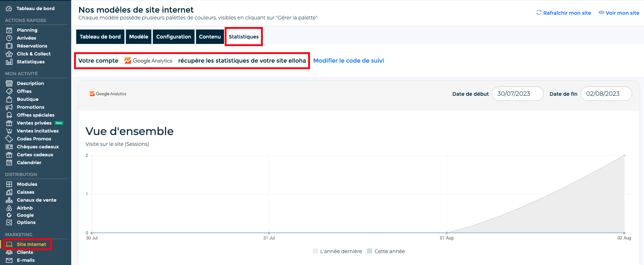Open Boutique via its shopping bag icon
The image size is (644, 265).
[9, 99]
